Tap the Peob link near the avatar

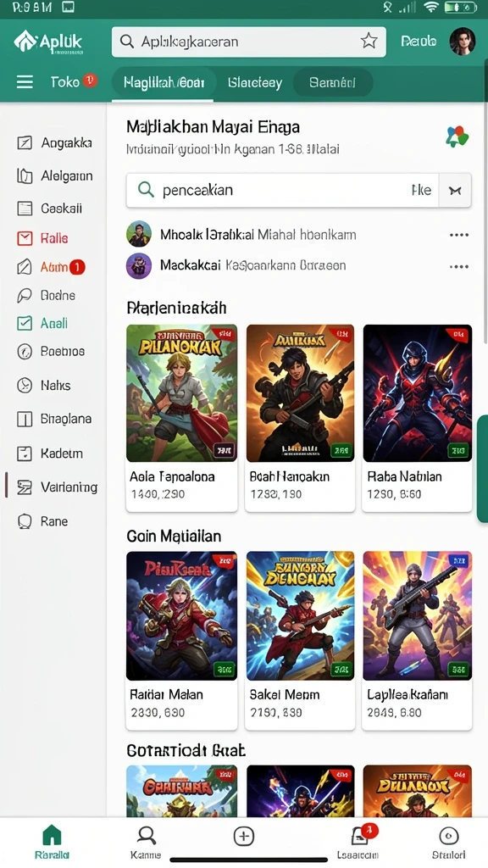coord(419,41)
